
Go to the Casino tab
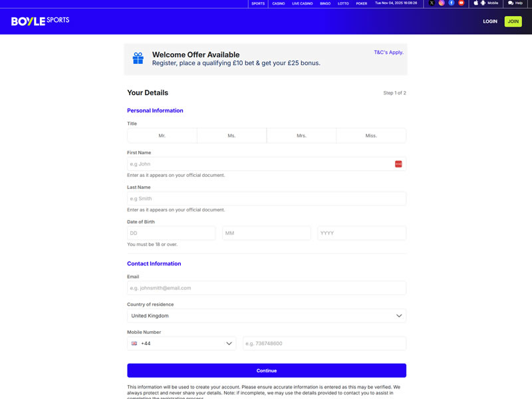pos(279,3)
